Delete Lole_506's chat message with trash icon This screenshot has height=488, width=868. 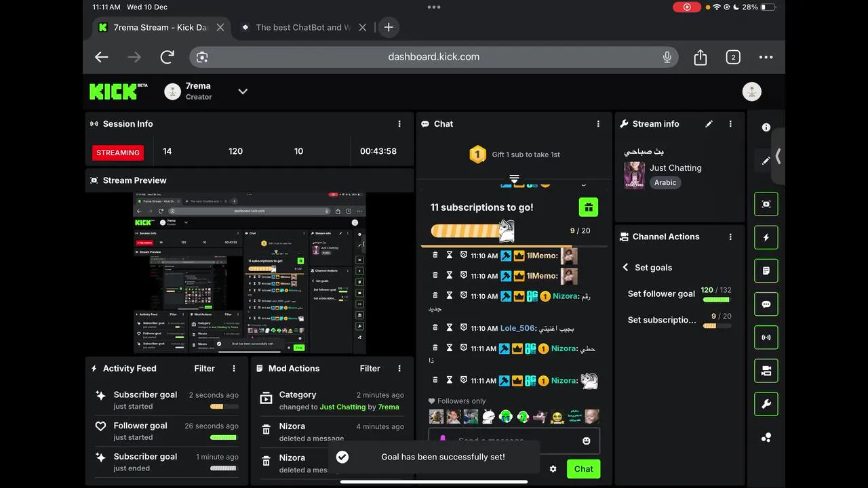click(435, 327)
